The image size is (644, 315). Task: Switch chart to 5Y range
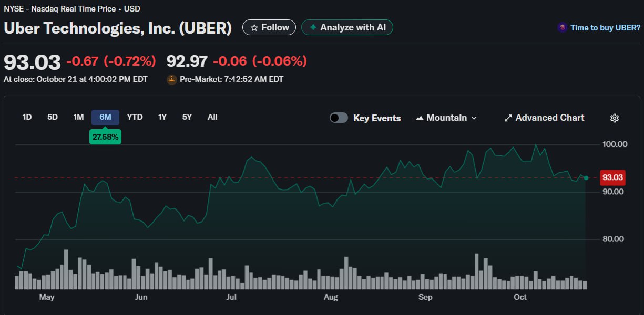tap(187, 117)
